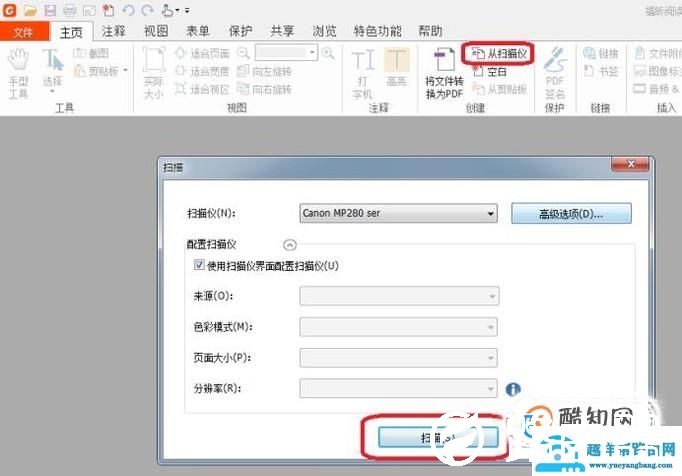682x476 pixels.
Task: Click the blue info icon beside 分辨率
Action: 513,389
